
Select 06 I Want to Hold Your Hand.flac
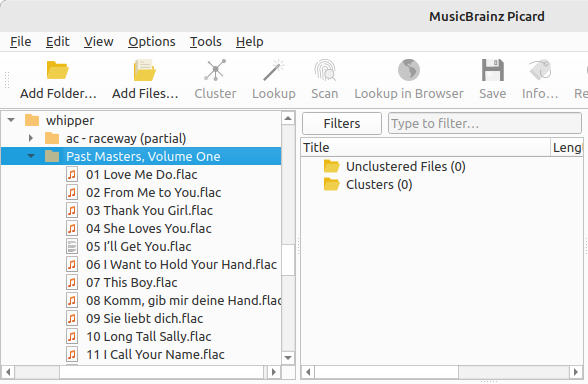182,264
